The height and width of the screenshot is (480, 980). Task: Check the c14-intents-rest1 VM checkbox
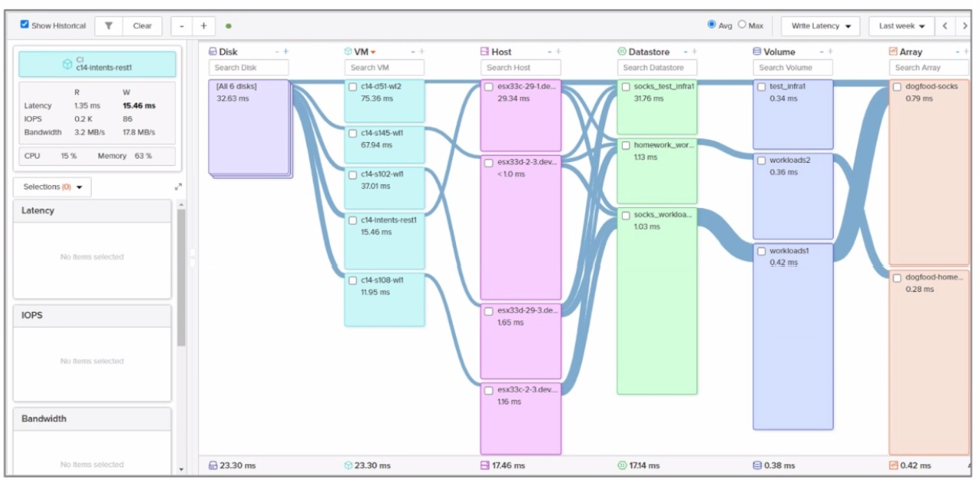(x=353, y=220)
